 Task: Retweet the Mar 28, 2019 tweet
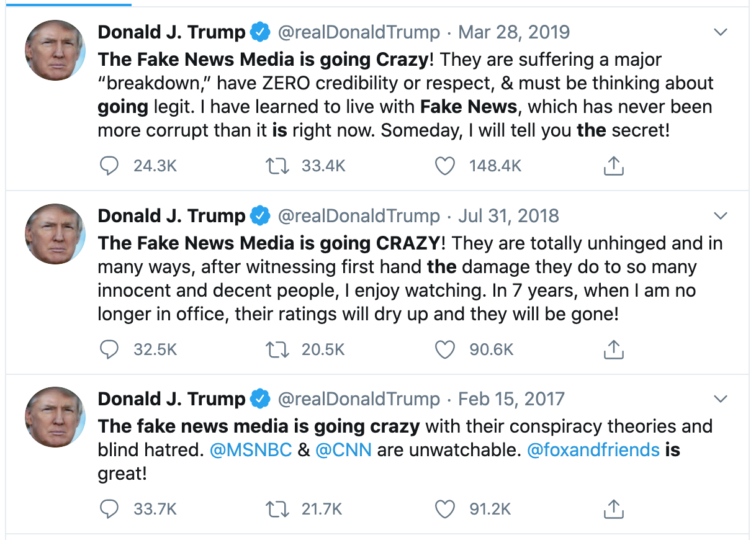click(278, 166)
